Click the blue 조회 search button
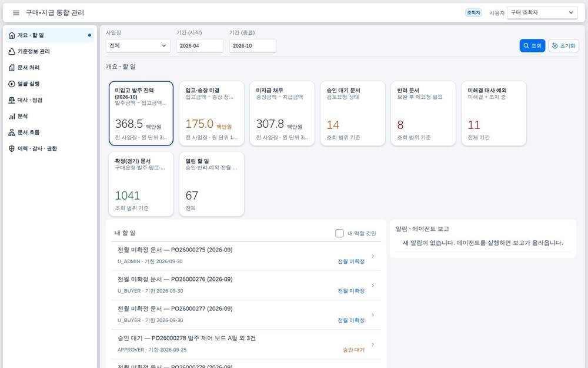The width and height of the screenshot is (588, 368). coord(532,46)
